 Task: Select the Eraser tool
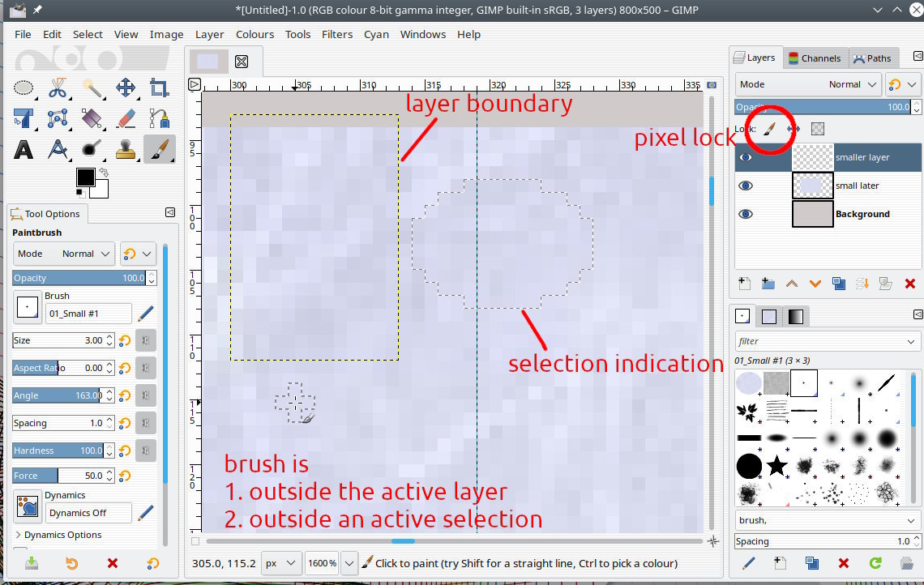(x=126, y=119)
